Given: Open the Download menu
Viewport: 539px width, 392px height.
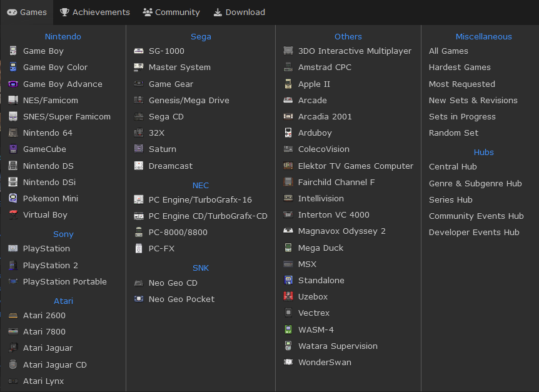Looking at the screenshot, I should 239,13.
